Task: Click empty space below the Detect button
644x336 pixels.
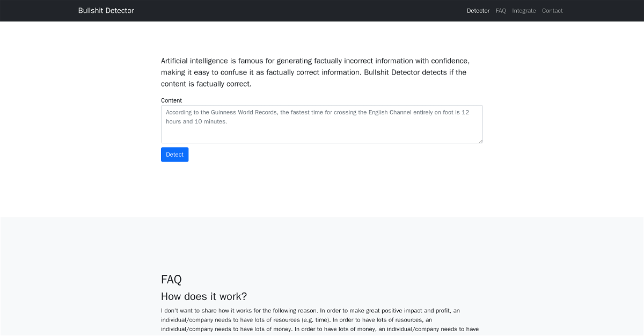Action: [322, 188]
